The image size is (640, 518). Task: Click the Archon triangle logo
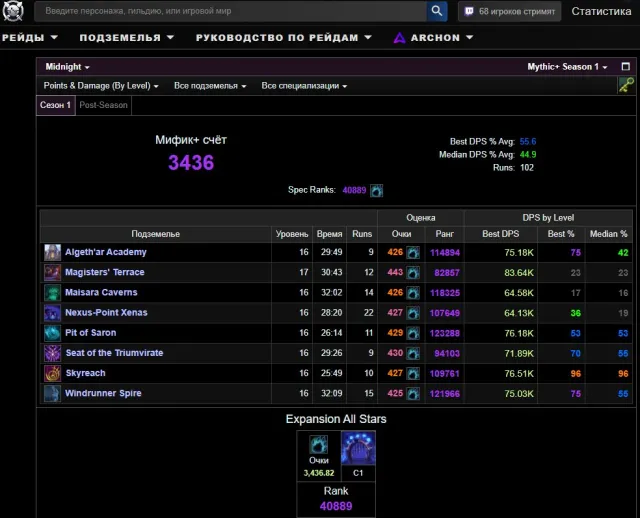point(399,38)
